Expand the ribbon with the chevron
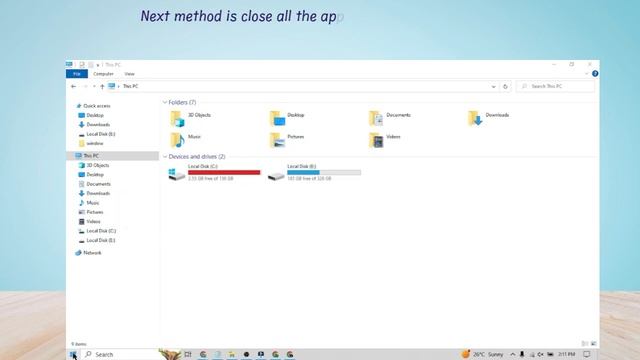This screenshot has height=360, width=640. coord(587,74)
